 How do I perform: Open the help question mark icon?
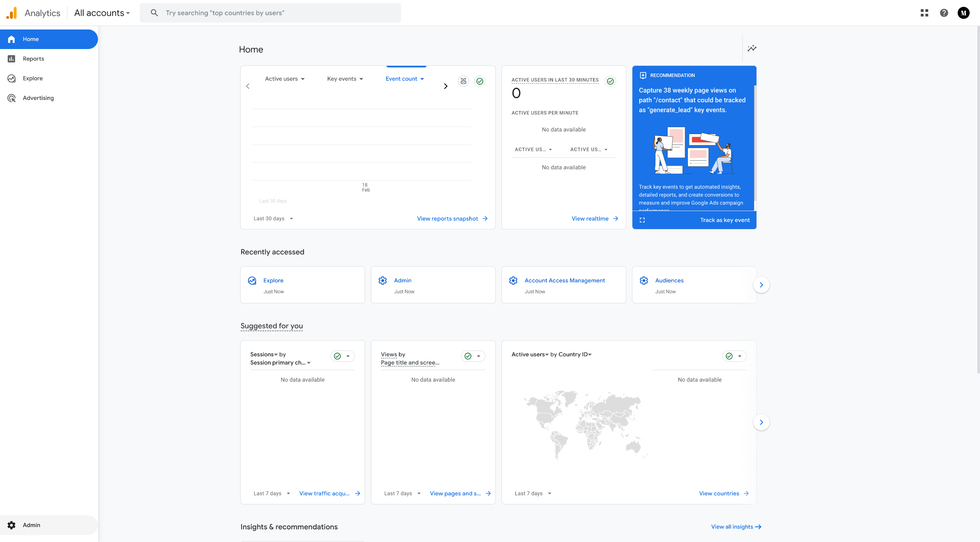(x=944, y=13)
